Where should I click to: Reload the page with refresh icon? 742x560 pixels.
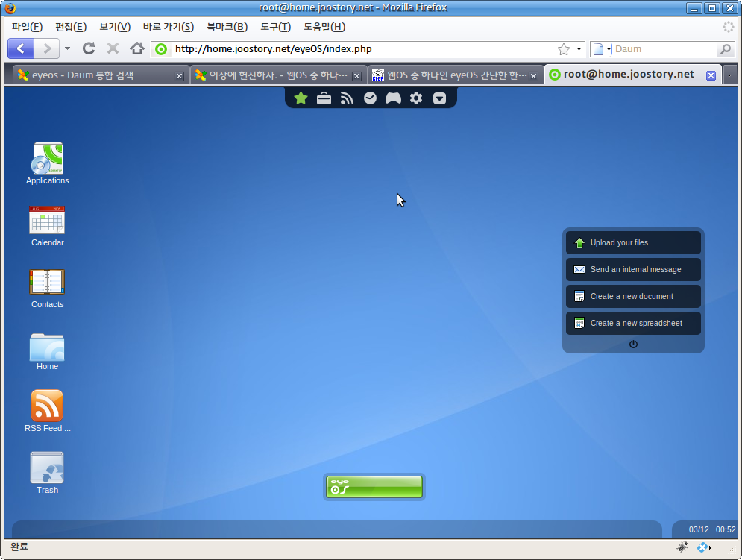(89, 48)
